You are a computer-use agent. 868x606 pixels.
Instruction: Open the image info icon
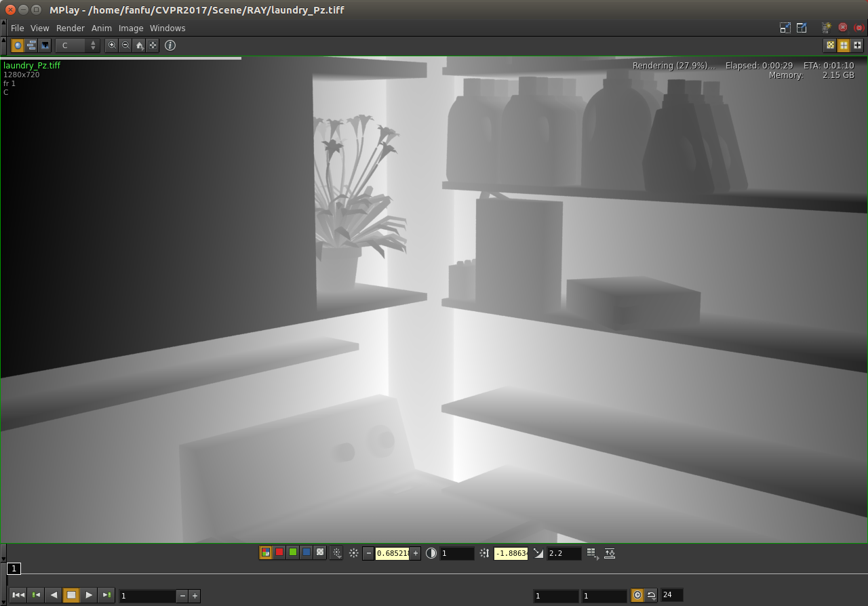(170, 45)
